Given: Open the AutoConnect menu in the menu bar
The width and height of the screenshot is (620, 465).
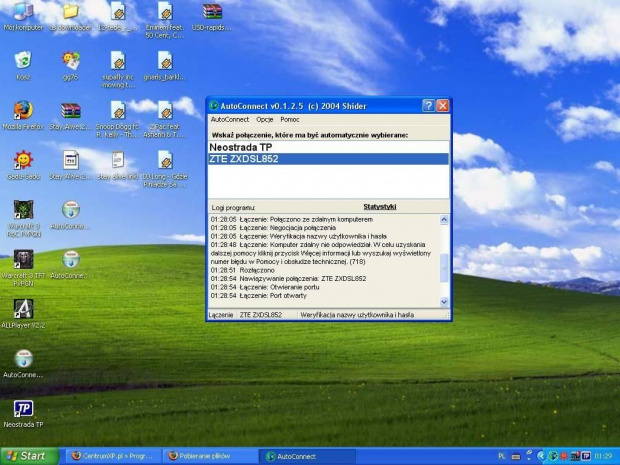Looking at the screenshot, I should pos(229,120).
